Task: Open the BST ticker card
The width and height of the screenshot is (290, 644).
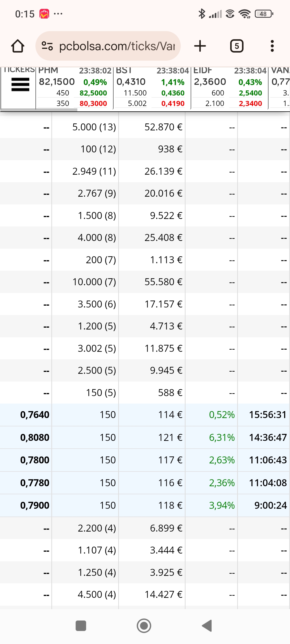Action: [152, 87]
